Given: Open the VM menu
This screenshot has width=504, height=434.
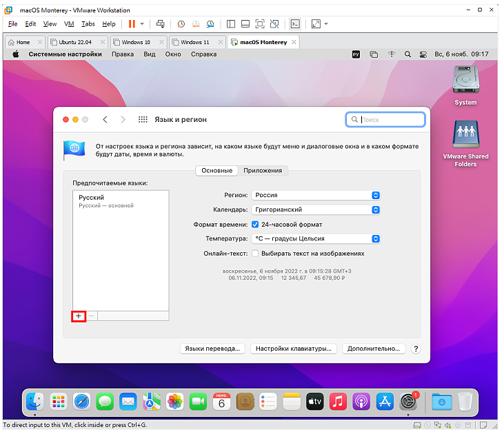Looking at the screenshot, I should pos(69,24).
